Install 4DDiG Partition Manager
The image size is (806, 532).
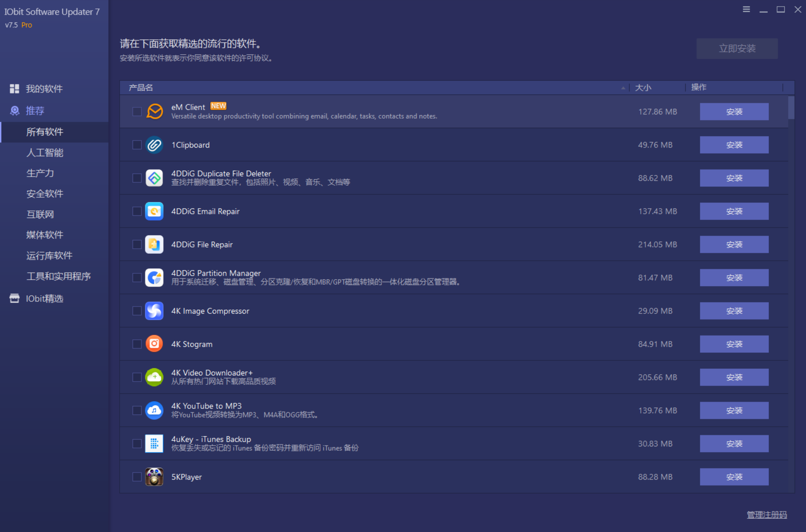734,278
